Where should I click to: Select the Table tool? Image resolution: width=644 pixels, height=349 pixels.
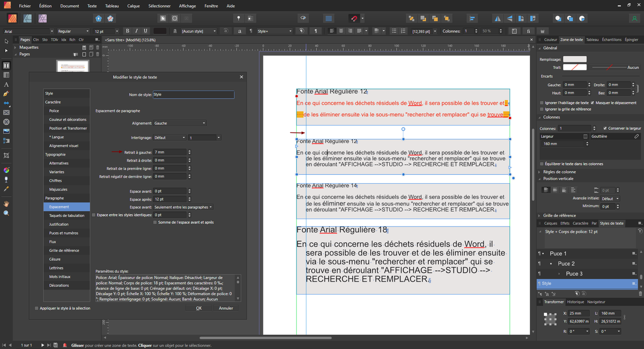6,75
